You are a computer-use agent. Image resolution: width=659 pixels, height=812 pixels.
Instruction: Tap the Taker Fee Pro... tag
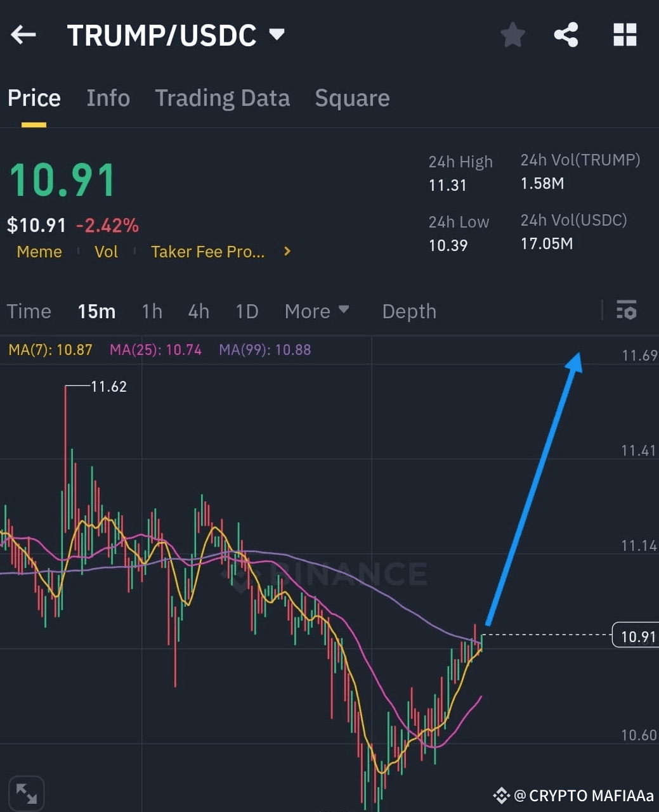[208, 252]
